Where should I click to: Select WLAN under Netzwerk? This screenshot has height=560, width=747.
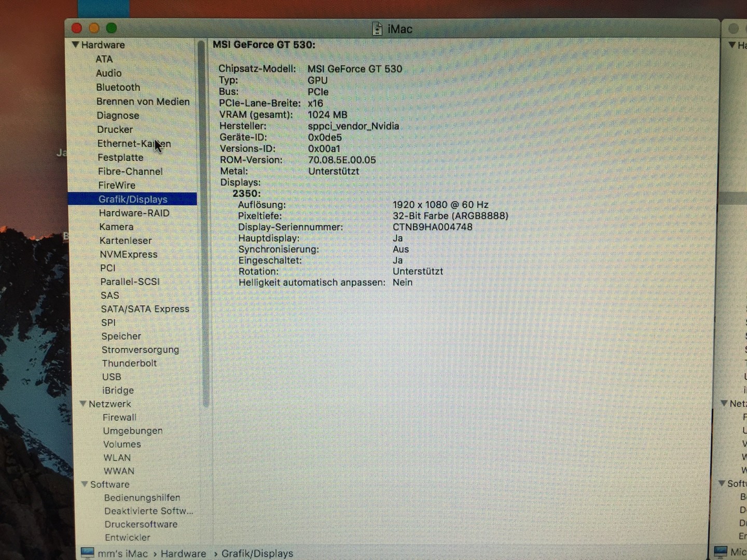[x=117, y=457]
